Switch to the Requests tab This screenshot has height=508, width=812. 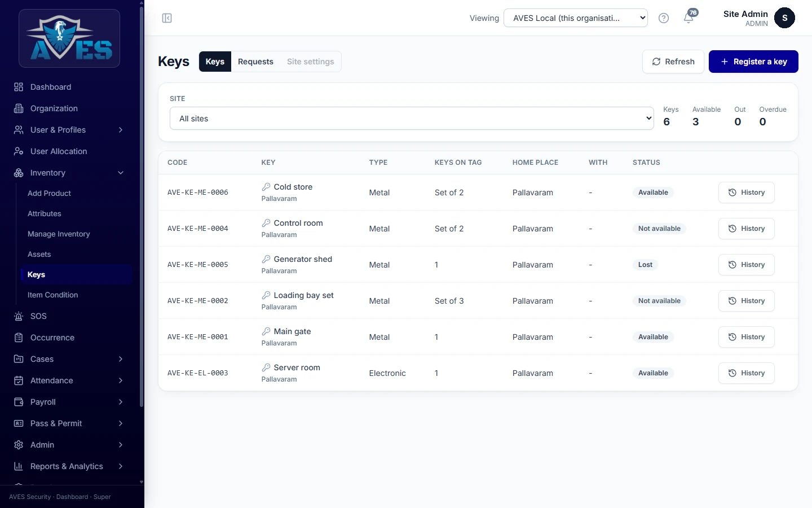[255, 62]
